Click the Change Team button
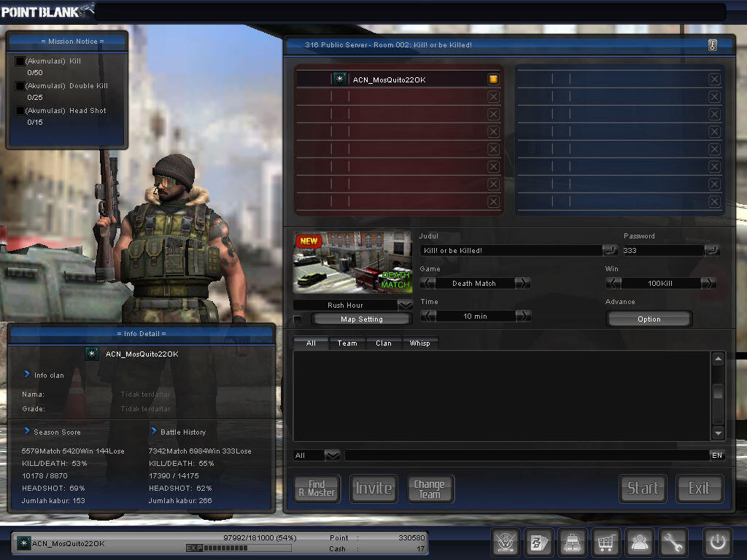The height and width of the screenshot is (560, 747). pyautogui.click(x=430, y=489)
